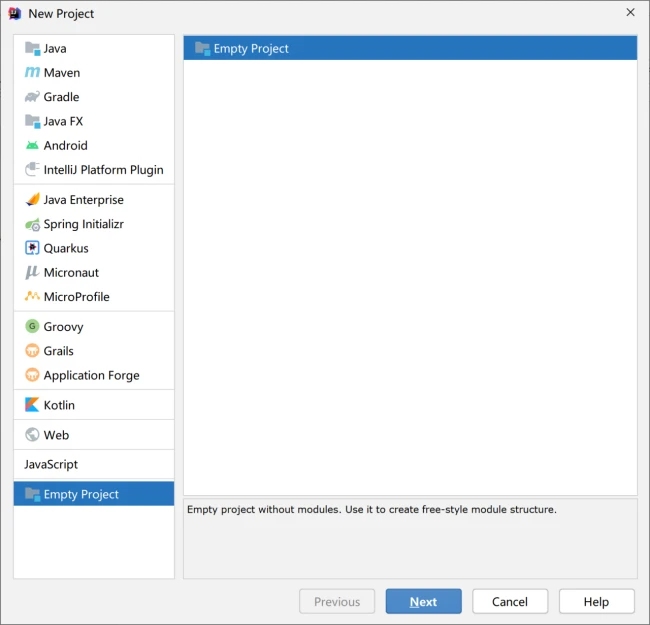The width and height of the screenshot is (650, 625).
Task: Click the Android robot icon
Action: 32,145
